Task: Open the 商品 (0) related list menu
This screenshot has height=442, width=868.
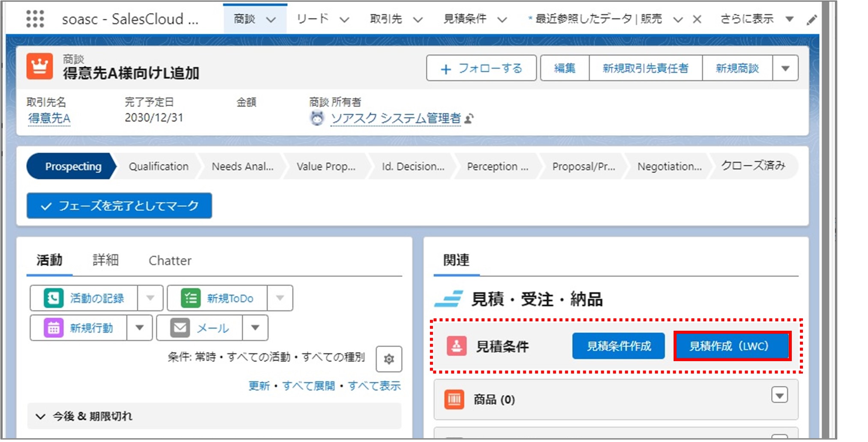Action: coord(779,395)
